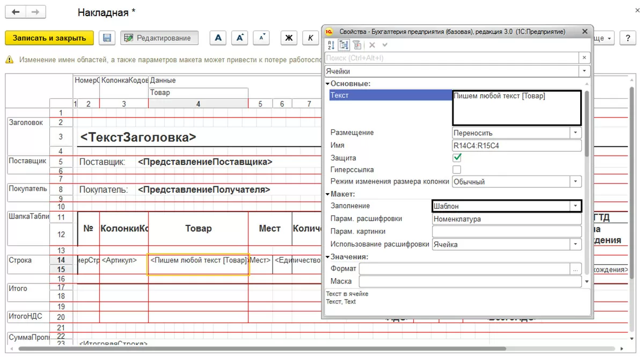Uncheck the Защита checkbox
The height and width of the screenshot is (357, 644).
(457, 158)
